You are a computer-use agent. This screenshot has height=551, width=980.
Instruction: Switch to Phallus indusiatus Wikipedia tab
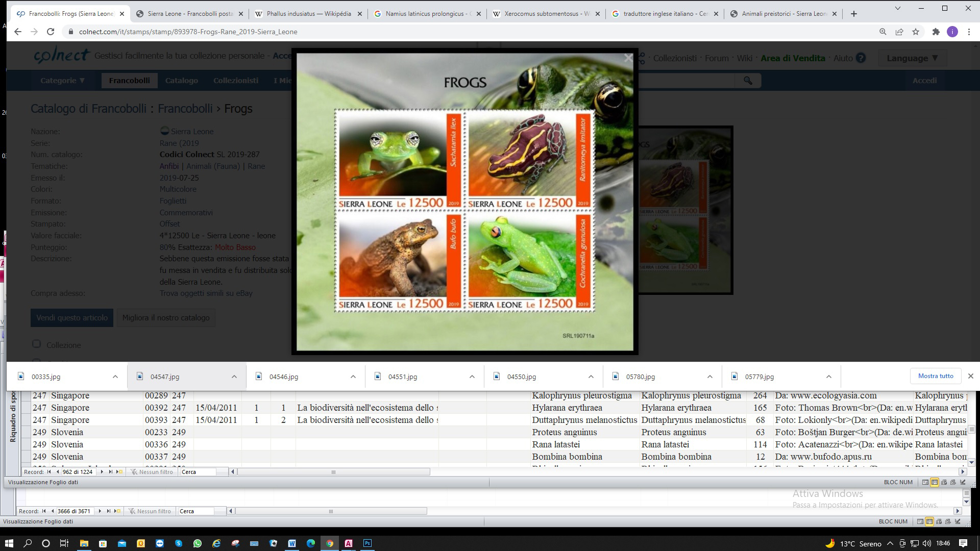tap(309, 14)
